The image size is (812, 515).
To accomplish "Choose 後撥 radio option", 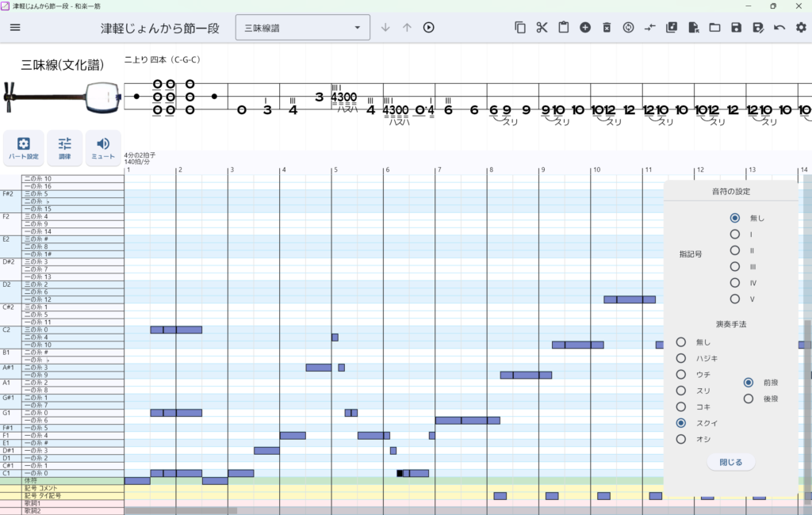I will pos(748,399).
